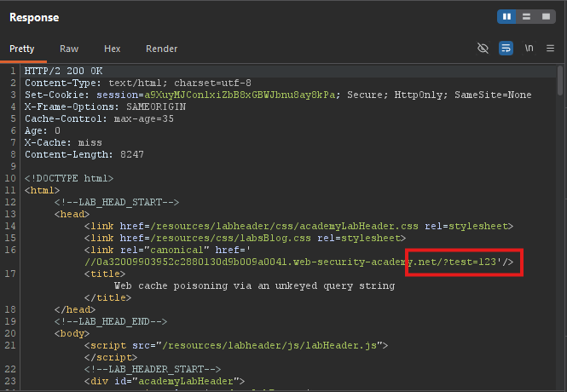Screen dimensions: 567x392
Task: Click the X-Frame-Options SAMEORIGIN line
Action: click(x=105, y=107)
